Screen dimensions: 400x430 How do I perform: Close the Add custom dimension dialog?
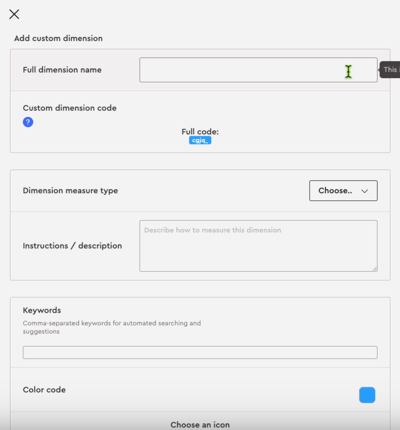pyautogui.click(x=14, y=14)
